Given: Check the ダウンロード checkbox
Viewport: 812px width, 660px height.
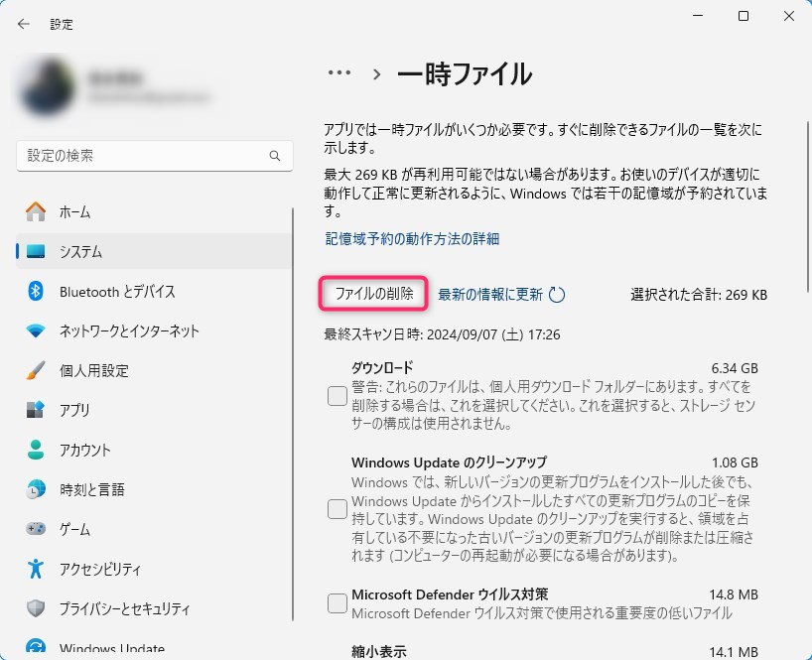Looking at the screenshot, I should [338, 396].
